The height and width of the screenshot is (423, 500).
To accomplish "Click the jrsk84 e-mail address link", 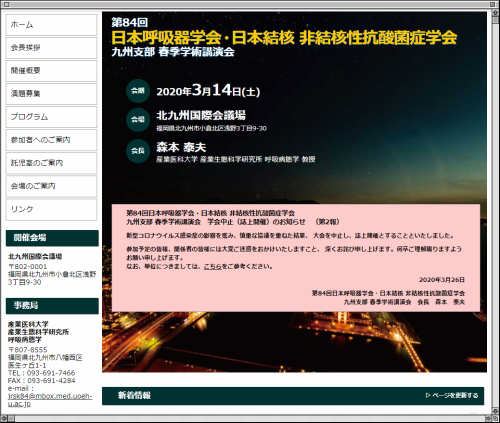I will [x=50, y=400].
